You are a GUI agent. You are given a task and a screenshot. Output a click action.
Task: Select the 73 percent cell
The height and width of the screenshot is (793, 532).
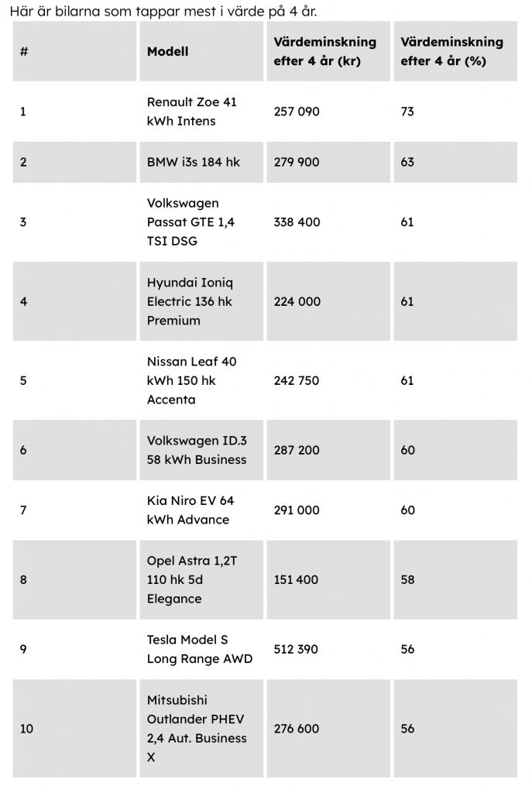coord(407,112)
